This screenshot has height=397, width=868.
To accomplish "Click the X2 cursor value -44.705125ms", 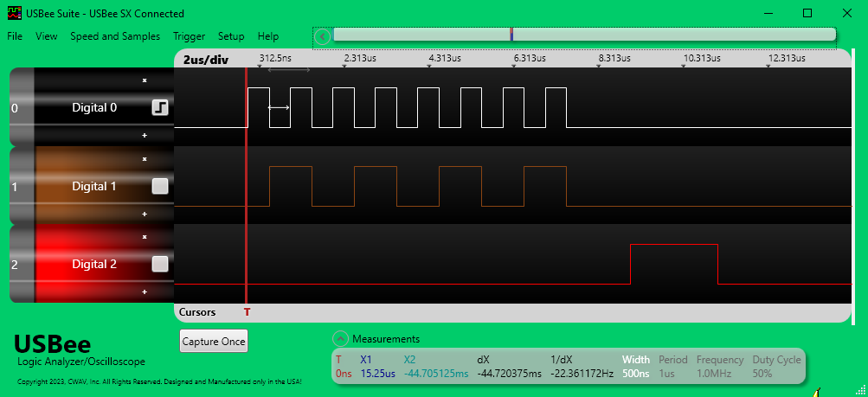I will pyautogui.click(x=436, y=374).
